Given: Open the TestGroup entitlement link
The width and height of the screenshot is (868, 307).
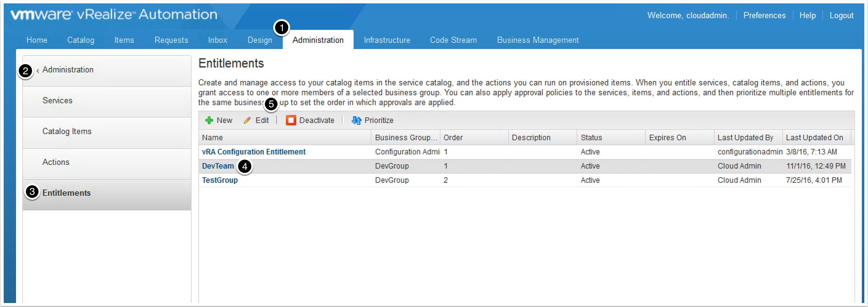Looking at the screenshot, I should point(220,180).
